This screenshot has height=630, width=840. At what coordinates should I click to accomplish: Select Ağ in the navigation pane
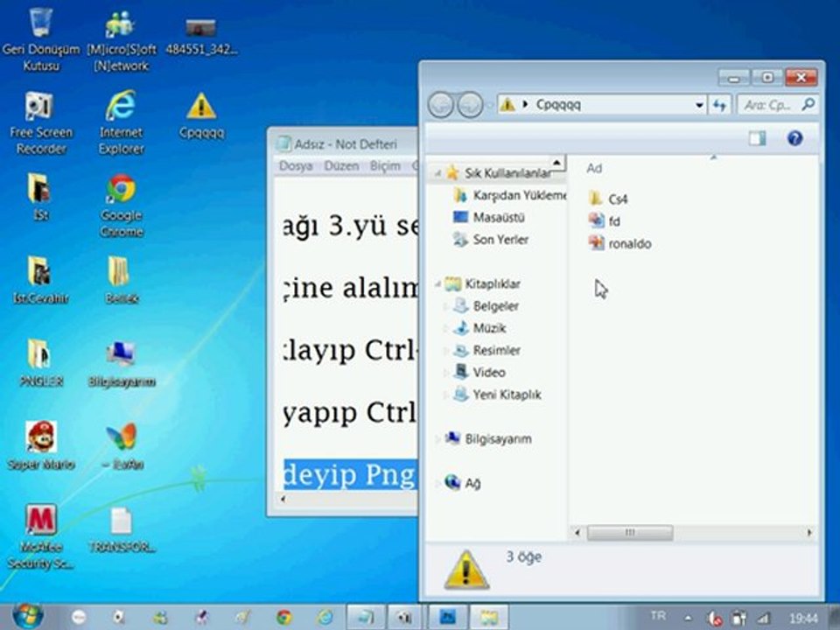point(463,483)
